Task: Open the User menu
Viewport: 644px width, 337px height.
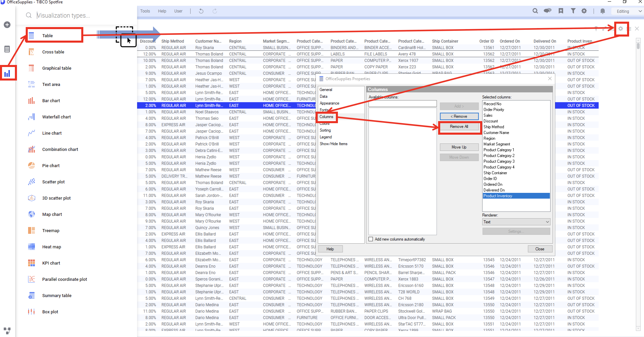Action: 178,11
